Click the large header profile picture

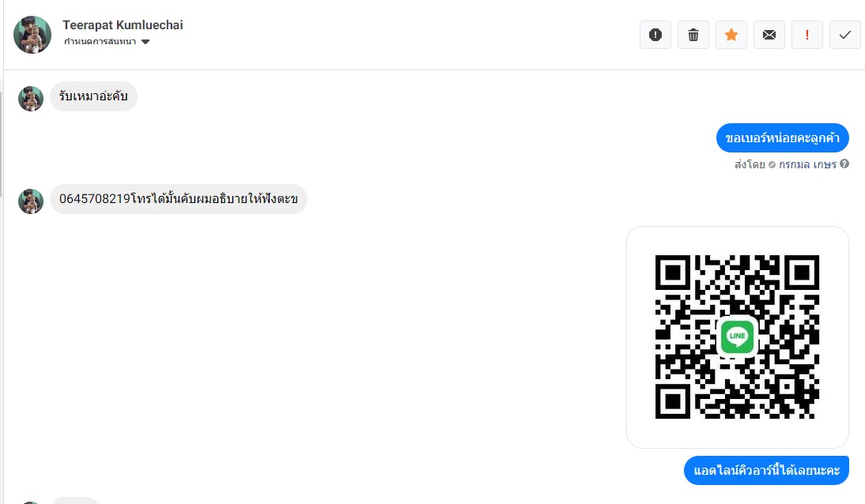pyautogui.click(x=32, y=35)
